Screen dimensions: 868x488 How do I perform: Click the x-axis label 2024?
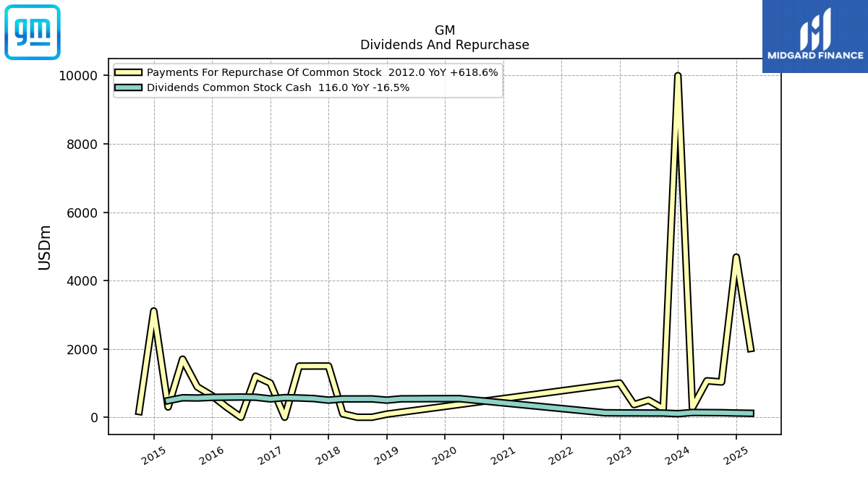[x=678, y=455]
